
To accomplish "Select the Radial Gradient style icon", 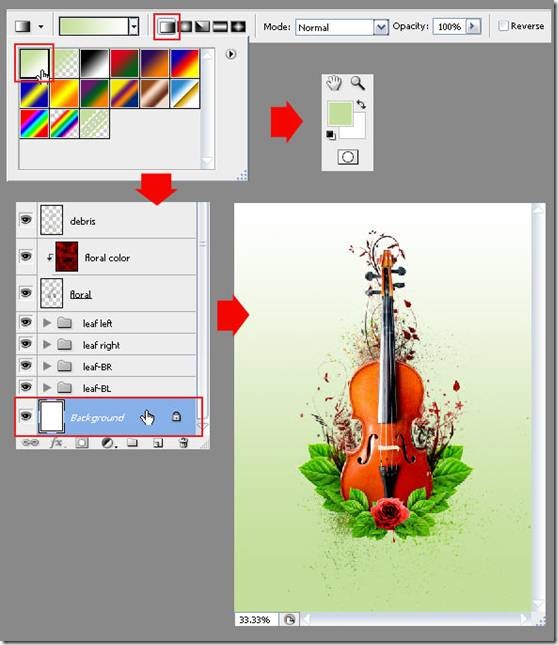I will pyautogui.click(x=186, y=27).
